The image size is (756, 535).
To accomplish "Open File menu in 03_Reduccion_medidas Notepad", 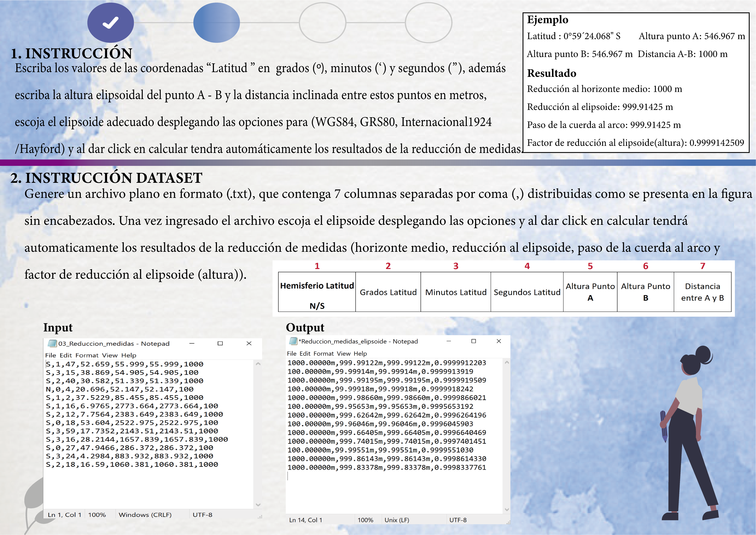I will (50, 355).
